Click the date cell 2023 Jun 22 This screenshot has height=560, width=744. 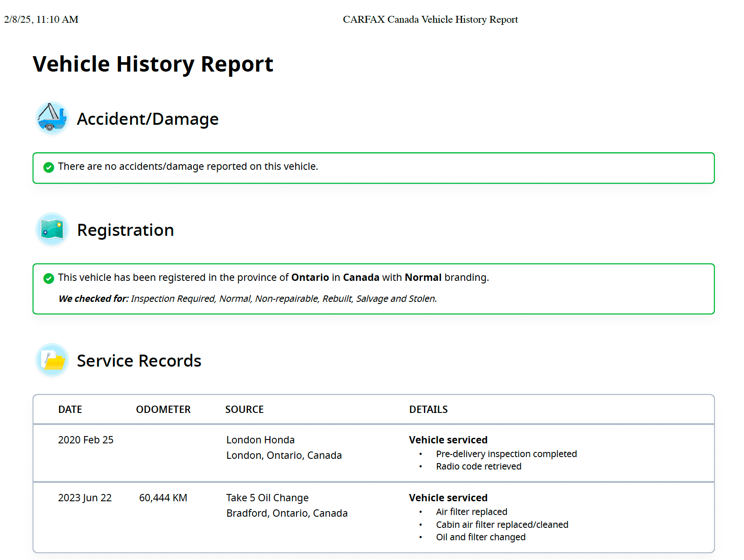(x=85, y=498)
